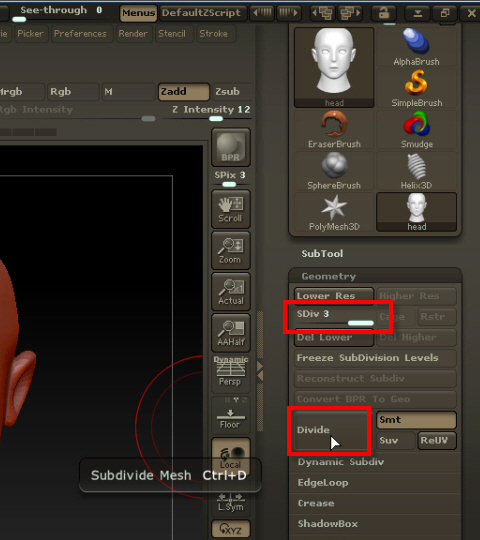
Task: Open the Render menu
Action: 133,33
